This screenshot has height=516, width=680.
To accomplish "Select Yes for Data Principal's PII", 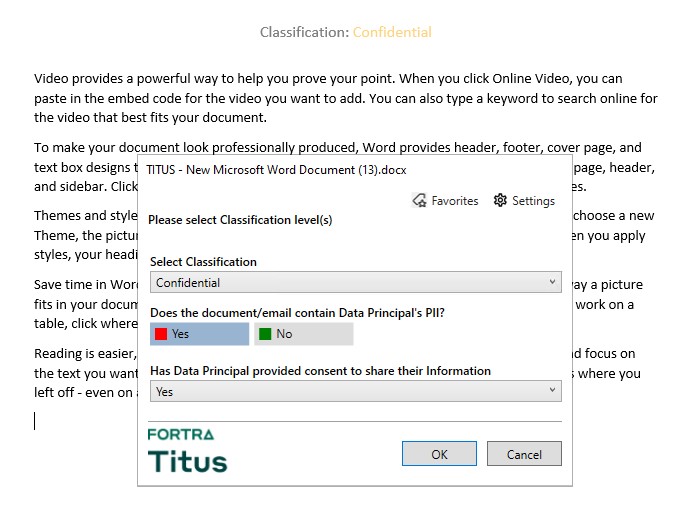I will 199,334.
